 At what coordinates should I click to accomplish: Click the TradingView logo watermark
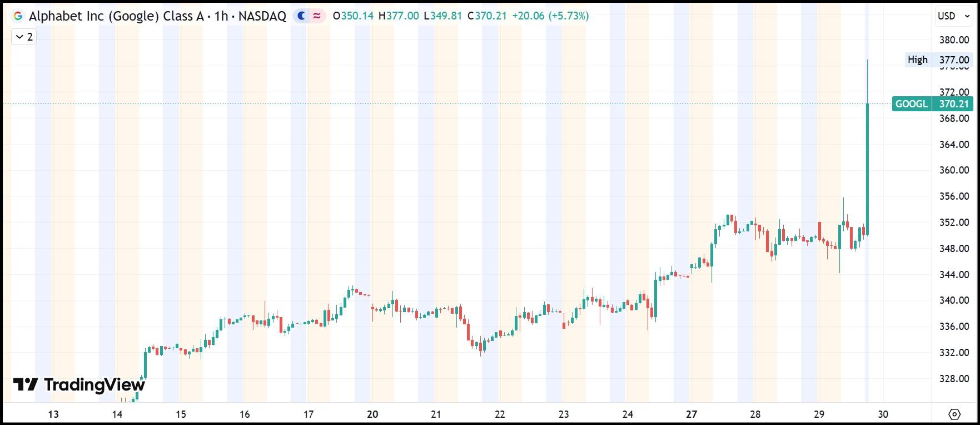(x=79, y=384)
